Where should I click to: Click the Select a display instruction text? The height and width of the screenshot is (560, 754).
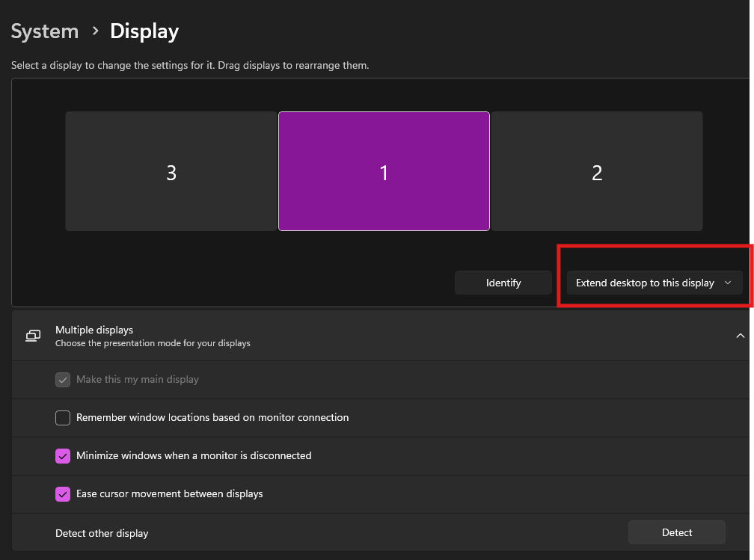point(190,66)
